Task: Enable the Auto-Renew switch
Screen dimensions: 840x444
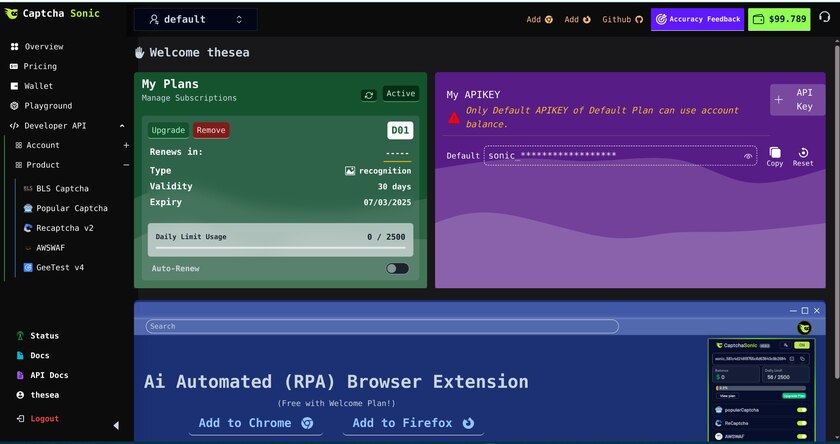Action: (397, 268)
